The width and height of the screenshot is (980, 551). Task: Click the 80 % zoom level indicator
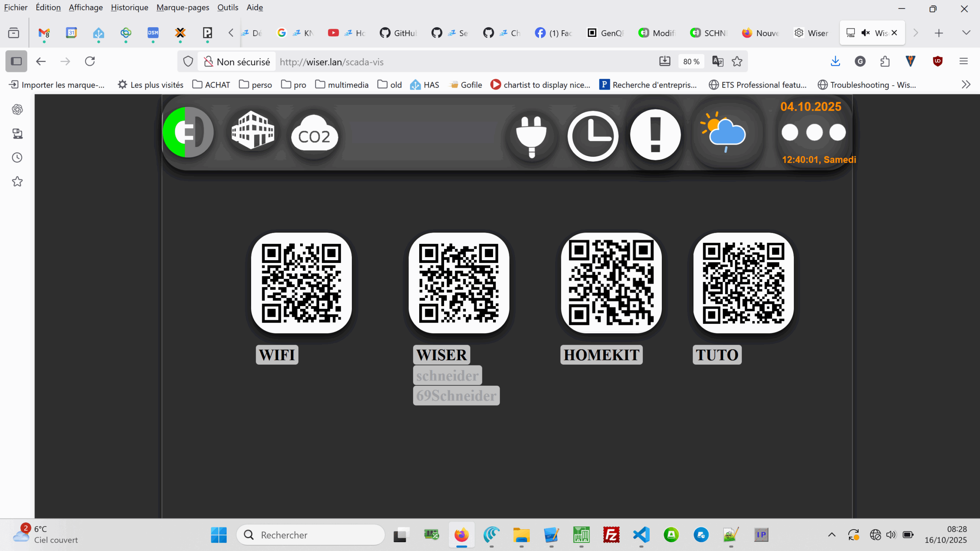[x=691, y=62]
